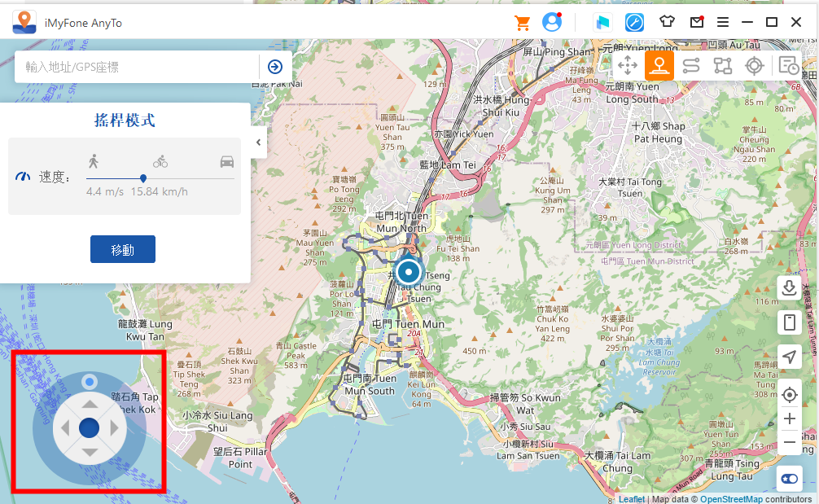This screenshot has height=504, width=819.
Task: Select cycling speed icon
Action: click(160, 161)
